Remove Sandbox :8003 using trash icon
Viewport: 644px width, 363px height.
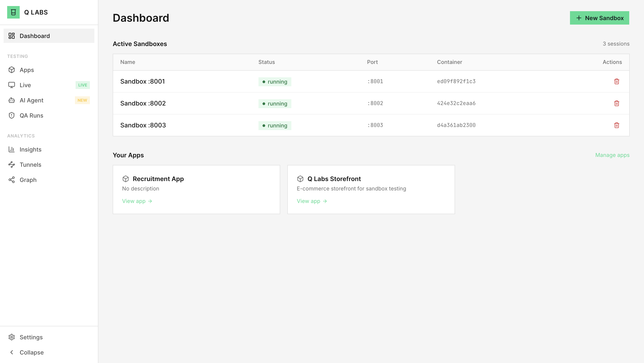[616, 125]
